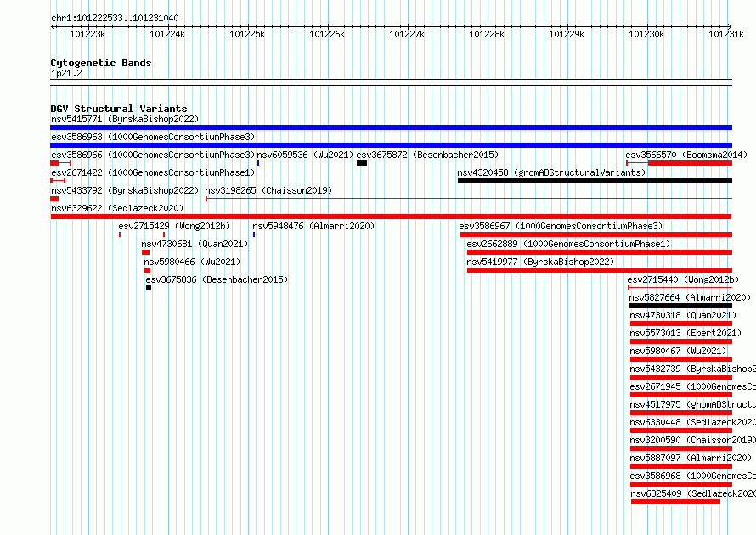Click nsv4730681 (Quan2021) label

(x=195, y=244)
